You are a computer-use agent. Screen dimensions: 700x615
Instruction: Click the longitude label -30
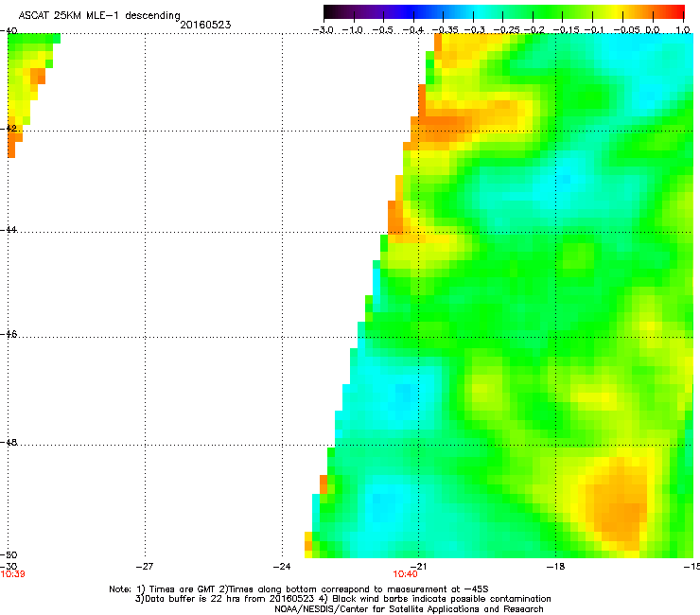pyautogui.click(x=9, y=567)
